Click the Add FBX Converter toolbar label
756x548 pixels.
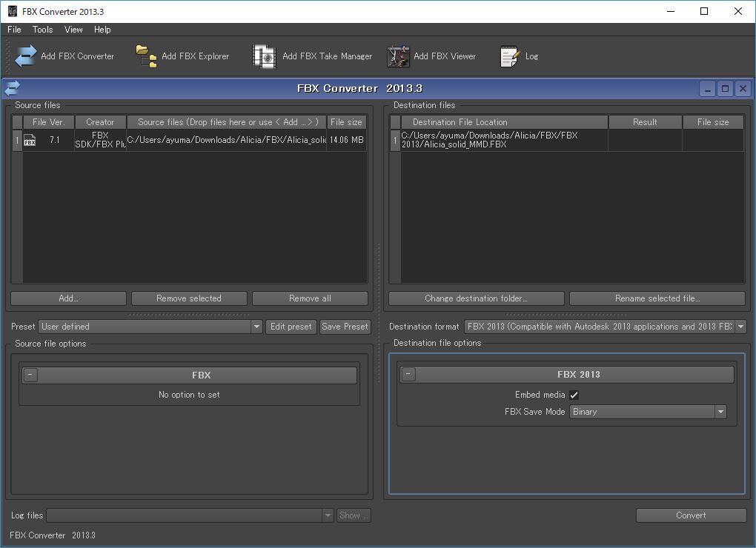pyautogui.click(x=78, y=56)
